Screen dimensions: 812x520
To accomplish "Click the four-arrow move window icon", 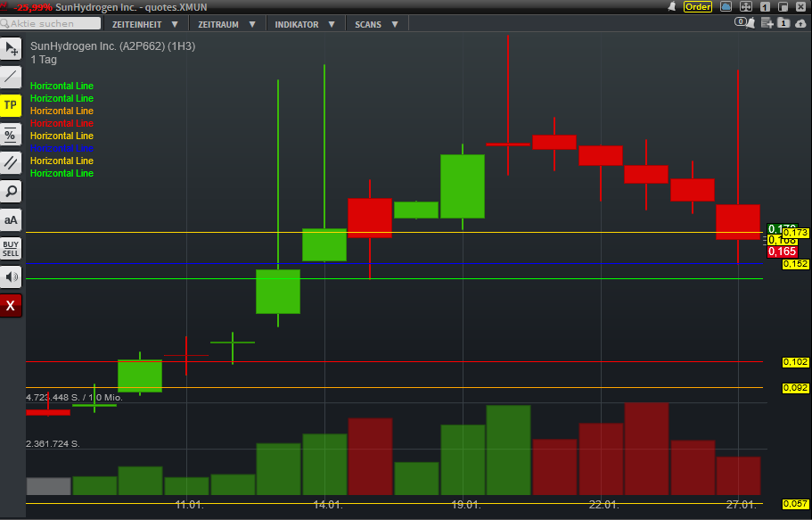I will [746, 7].
